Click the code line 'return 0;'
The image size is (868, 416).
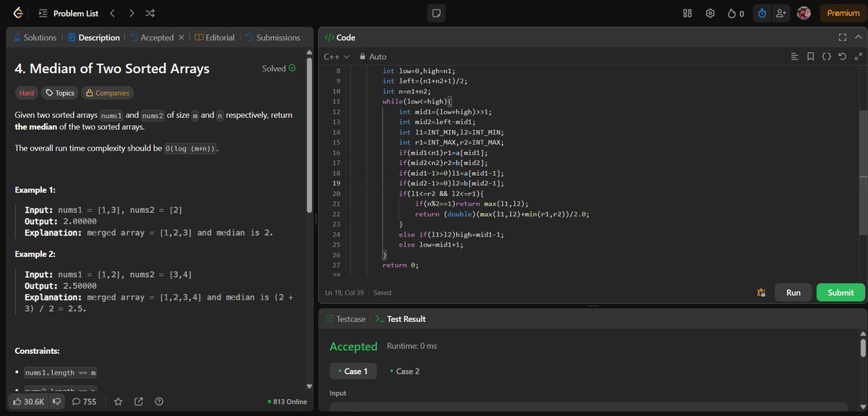point(401,266)
